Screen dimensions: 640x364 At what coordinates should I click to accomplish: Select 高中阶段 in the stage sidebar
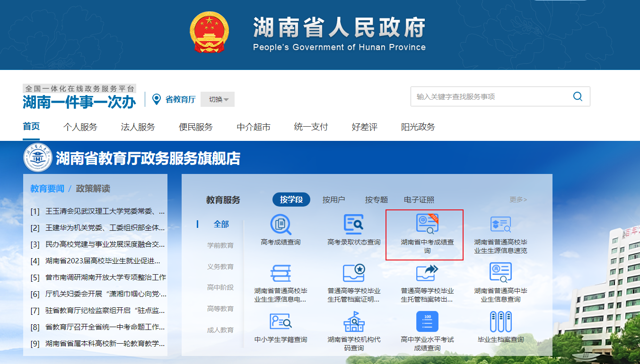[x=220, y=287]
